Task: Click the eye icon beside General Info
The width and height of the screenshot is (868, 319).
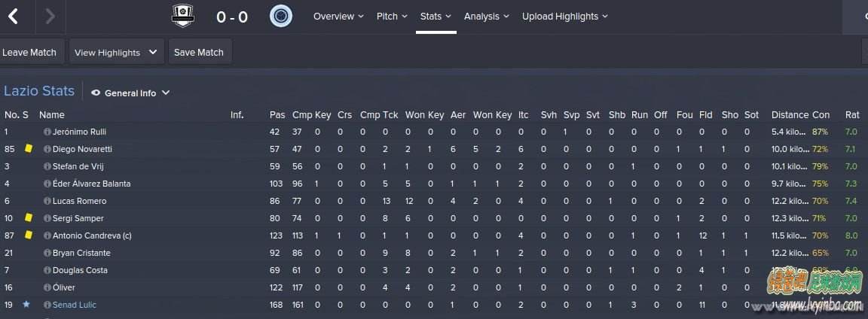Action: pyautogui.click(x=96, y=93)
